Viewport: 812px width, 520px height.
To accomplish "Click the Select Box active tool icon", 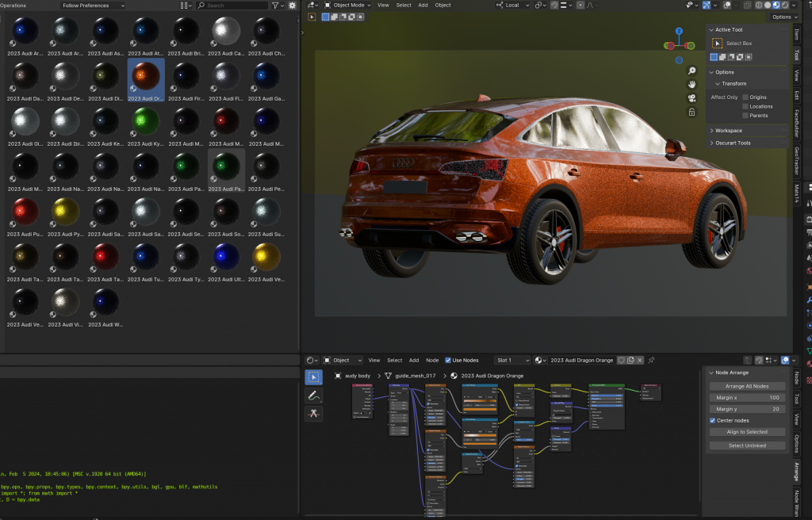I will tap(718, 44).
